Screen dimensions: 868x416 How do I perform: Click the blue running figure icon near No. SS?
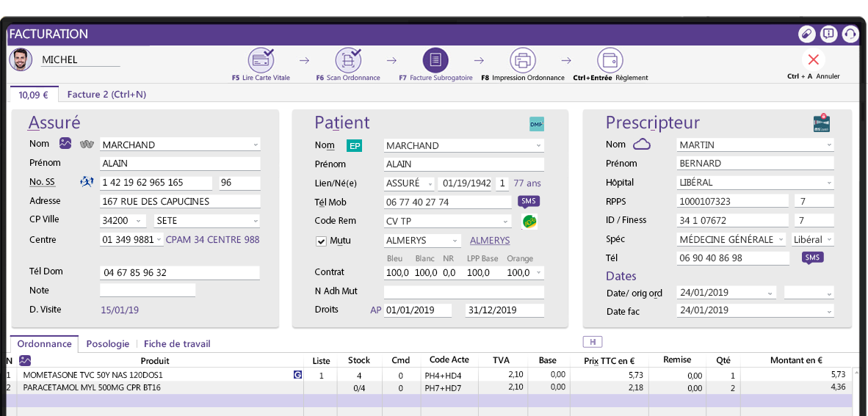[87, 181]
